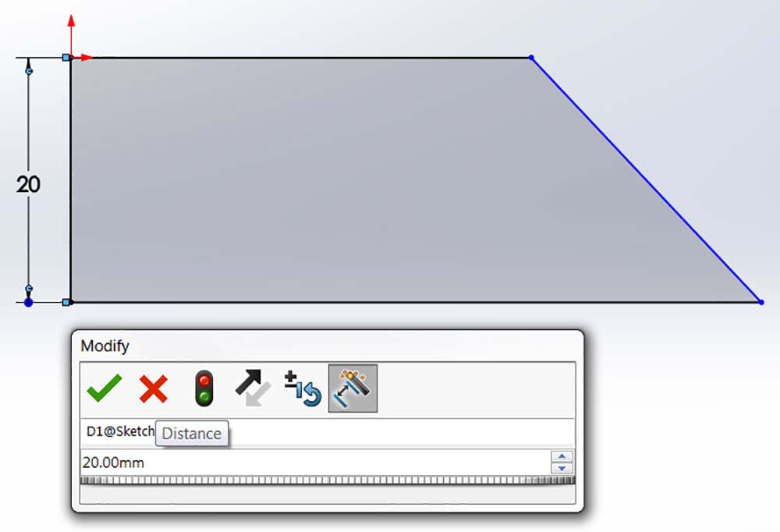The image size is (780, 532).
Task: Select the blue angled sketch line
Action: [646, 179]
